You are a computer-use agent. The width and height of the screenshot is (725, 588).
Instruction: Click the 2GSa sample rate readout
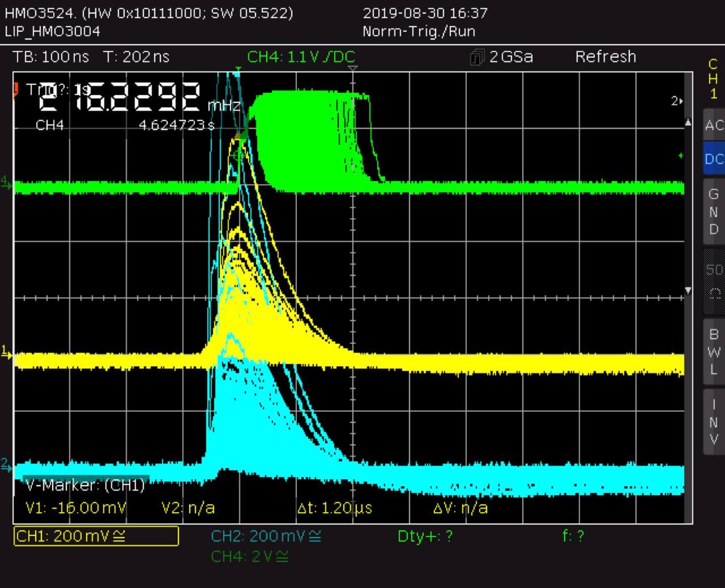(x=511, y=57)
